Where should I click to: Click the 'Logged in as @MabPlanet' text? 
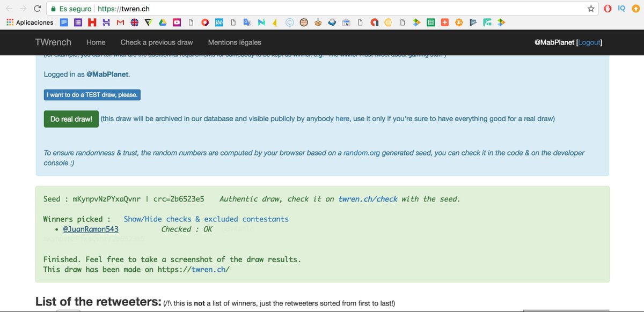click(87, 75)
